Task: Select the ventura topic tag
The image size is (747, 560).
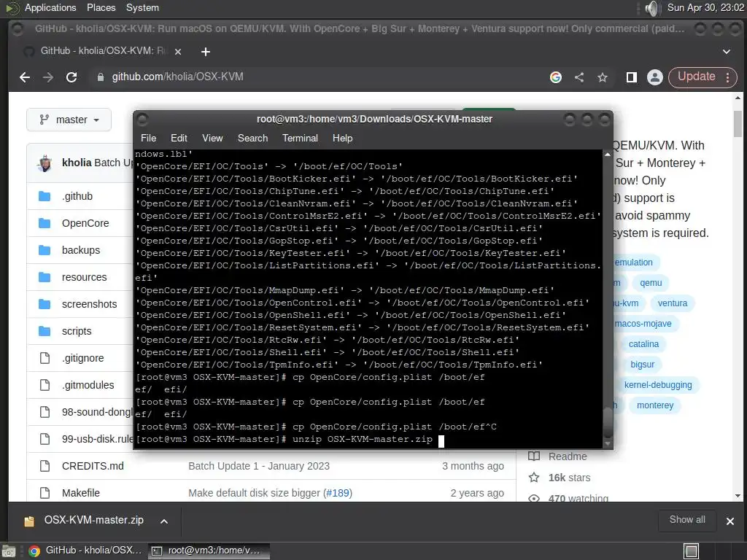Action: tap(672, 303)
